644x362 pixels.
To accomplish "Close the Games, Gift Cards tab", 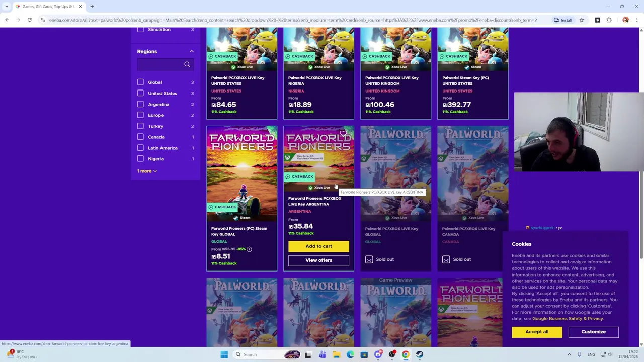I will (79, 6).
